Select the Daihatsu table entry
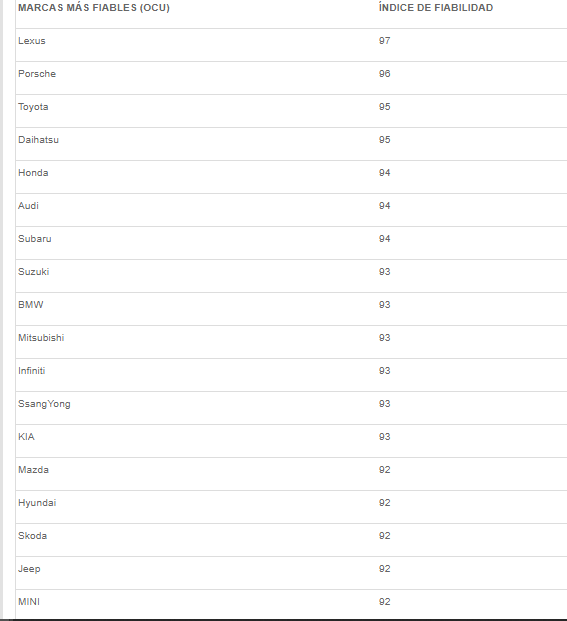This screenshot has width=567, height=621. click(38, 140)
